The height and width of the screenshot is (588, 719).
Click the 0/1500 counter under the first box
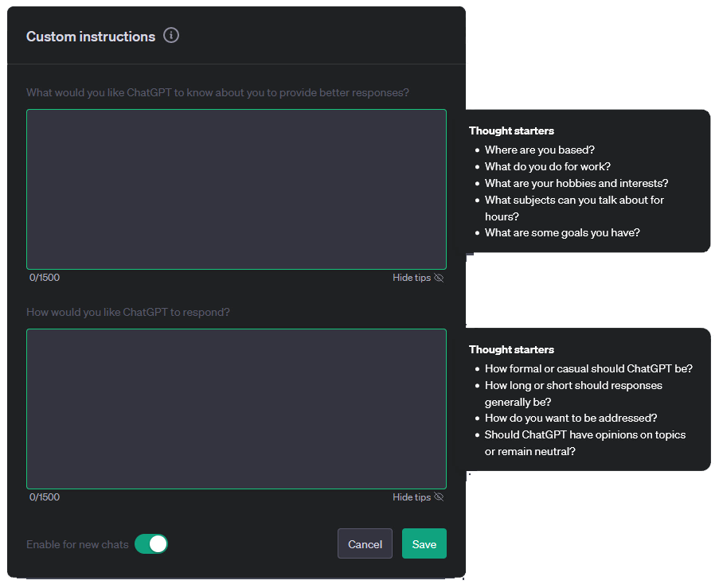pos(45,277)
